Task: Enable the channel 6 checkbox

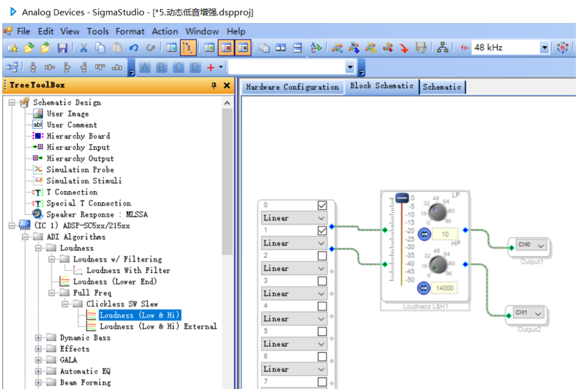Action: [322, 356]
